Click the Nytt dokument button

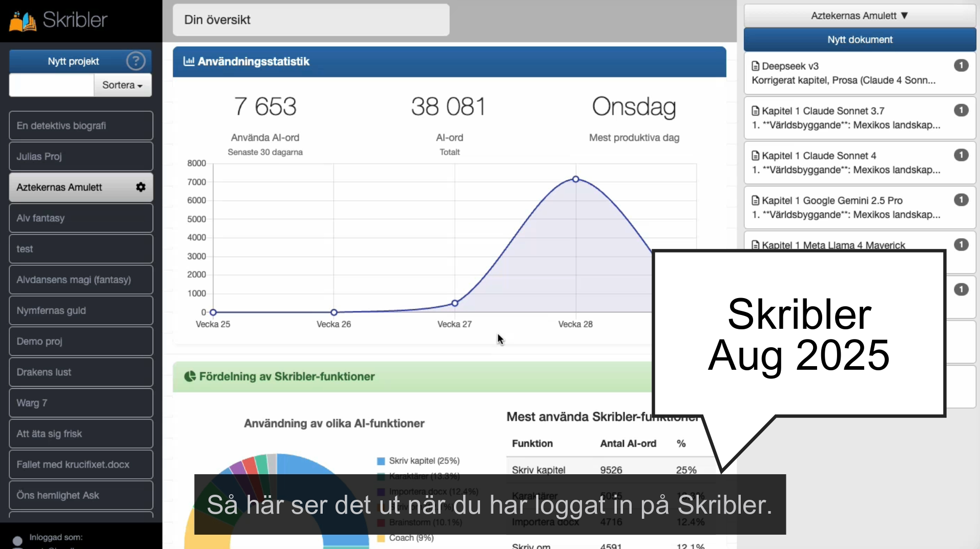point(860,39)
